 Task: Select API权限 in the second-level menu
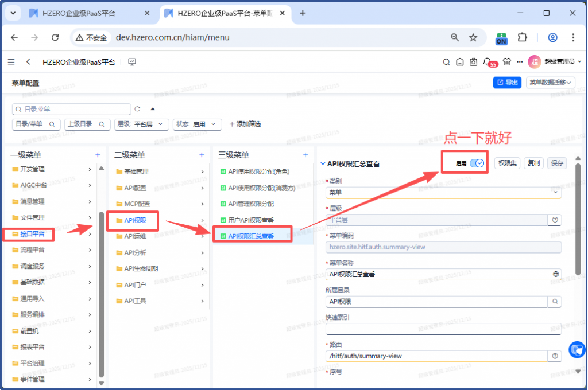[135, 220]
